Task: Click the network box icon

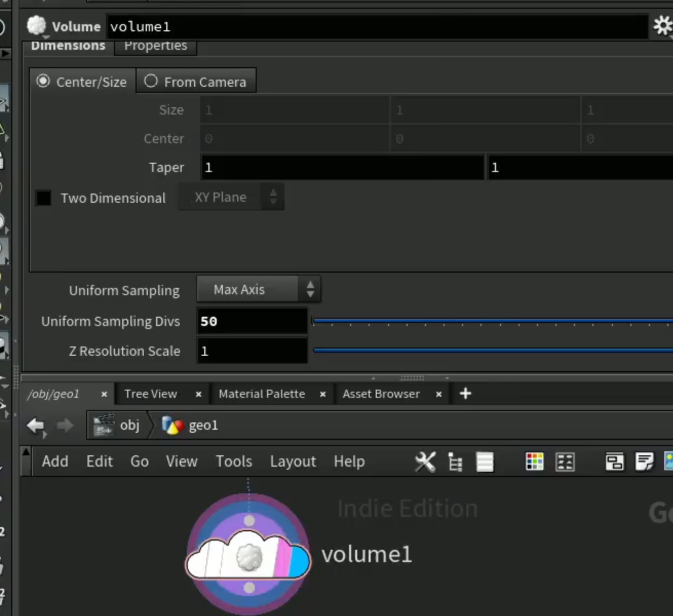Action: coord(614,461)
